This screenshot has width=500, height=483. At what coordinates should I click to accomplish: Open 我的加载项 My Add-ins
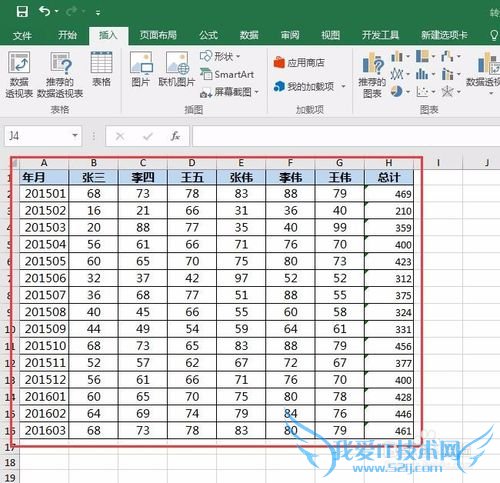(x=304, y=87)
